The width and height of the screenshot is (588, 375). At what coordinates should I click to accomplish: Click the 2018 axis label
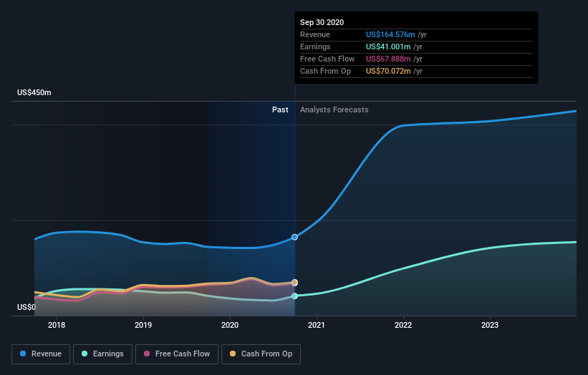(x=57, y=325)
